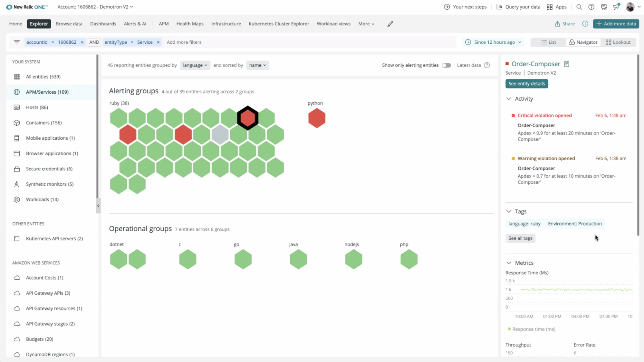This screenshot has height=362, width=644.
Task: Click See all tags link
Action: [520, 238]
